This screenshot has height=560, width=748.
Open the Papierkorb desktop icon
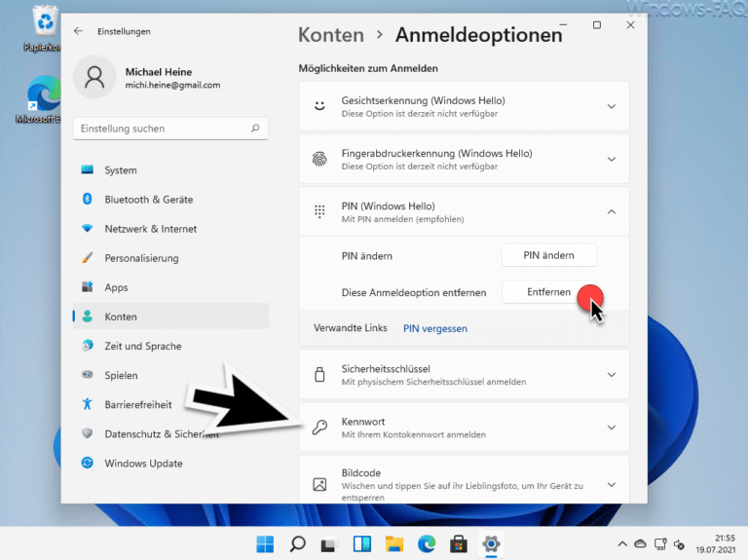coord(44,27)
